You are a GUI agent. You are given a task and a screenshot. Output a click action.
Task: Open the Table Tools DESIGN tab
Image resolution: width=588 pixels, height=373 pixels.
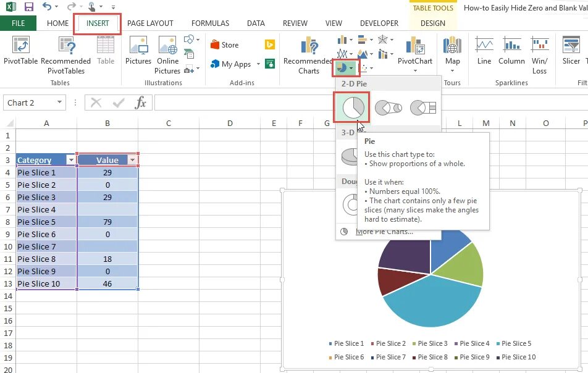coord(433,23)
